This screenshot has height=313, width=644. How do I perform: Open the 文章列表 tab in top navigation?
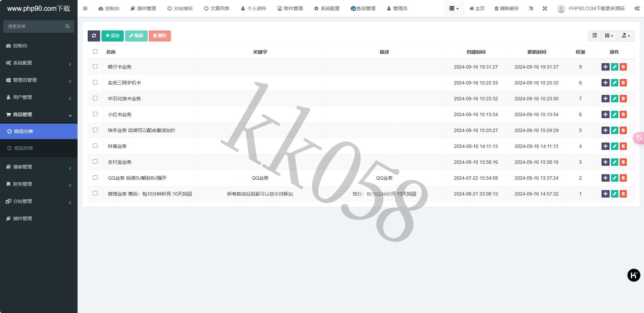[x=217, y=8]
